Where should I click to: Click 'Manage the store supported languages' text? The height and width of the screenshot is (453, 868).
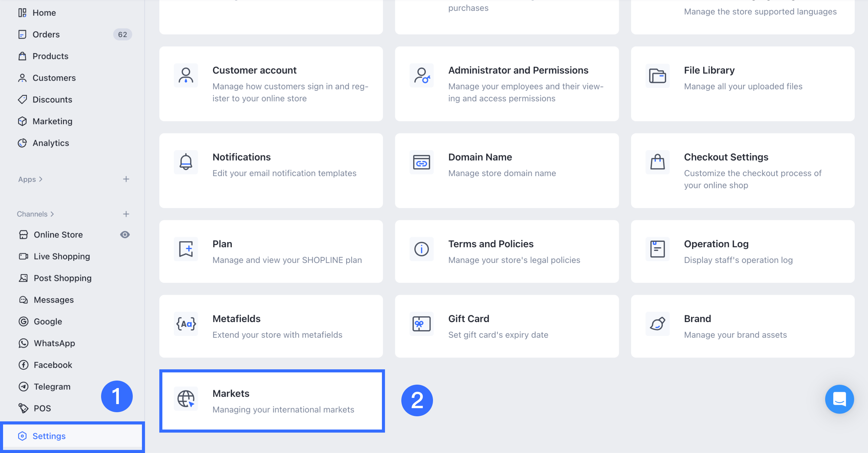pos(760,12)
